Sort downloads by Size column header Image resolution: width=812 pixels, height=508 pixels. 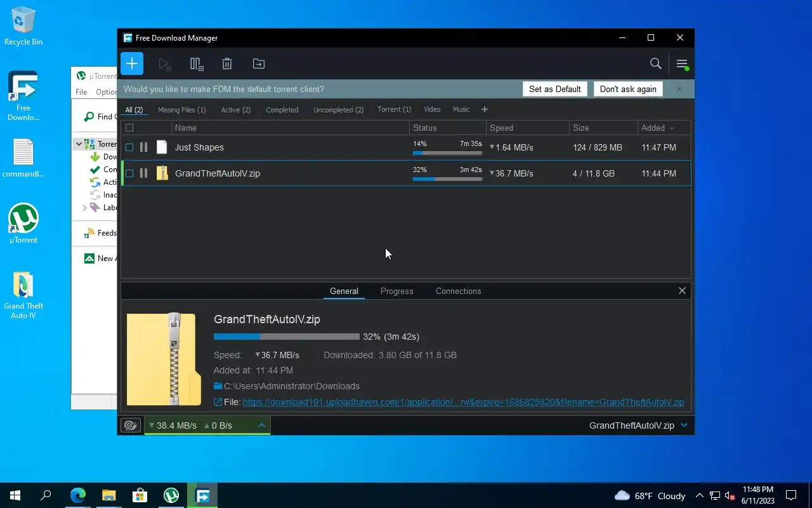(603, 128)
